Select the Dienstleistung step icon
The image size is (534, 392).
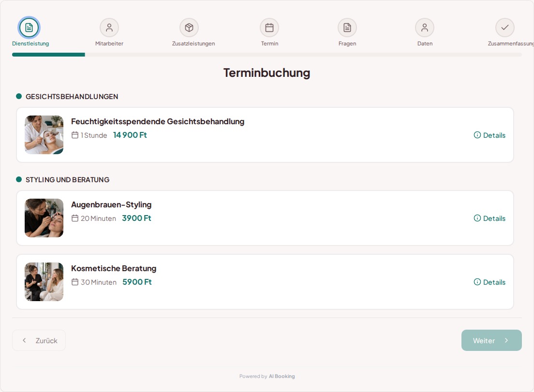pos(29,28)
